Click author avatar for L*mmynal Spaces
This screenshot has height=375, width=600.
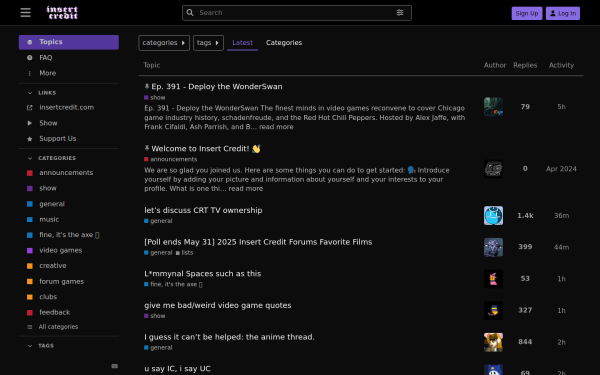point(493,279)
